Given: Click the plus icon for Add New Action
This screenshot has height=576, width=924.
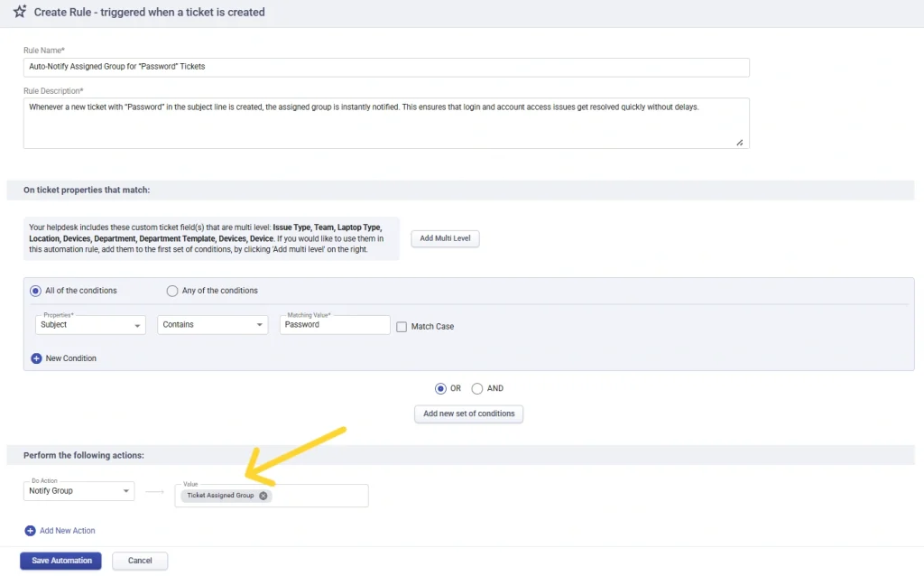Looking at the screenshot, I should coord(30,531).
